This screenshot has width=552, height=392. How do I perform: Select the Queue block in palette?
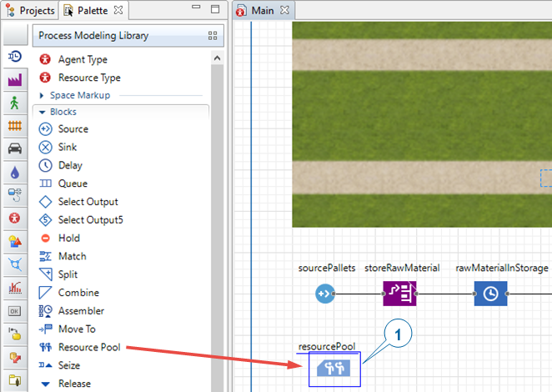click(x=63, y=183)
